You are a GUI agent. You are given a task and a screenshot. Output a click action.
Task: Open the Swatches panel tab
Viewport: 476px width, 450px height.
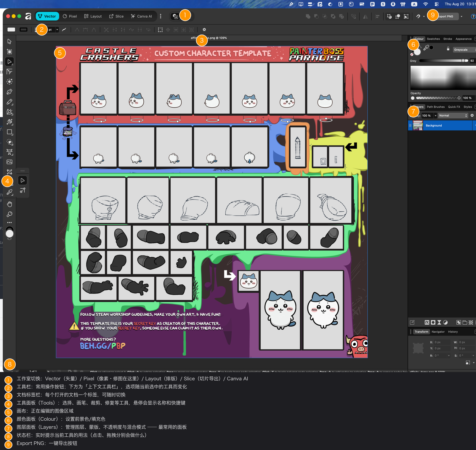[433, 39]
